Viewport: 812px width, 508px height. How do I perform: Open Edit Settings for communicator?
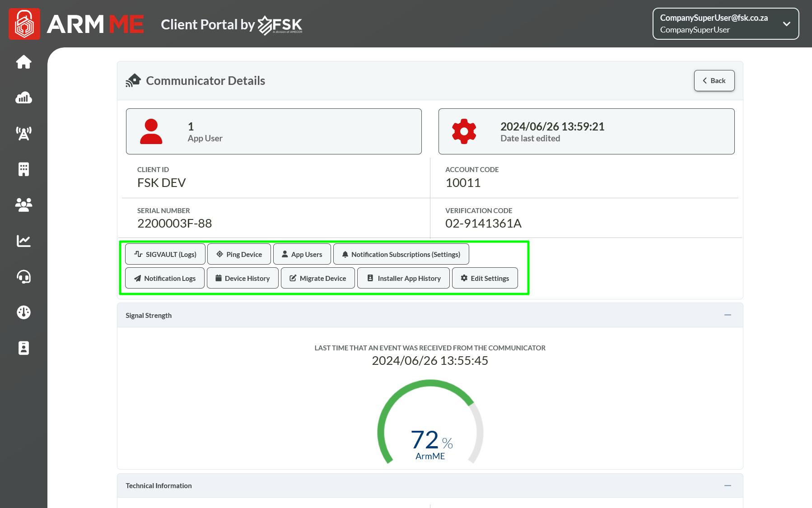[x=485, y=278]
